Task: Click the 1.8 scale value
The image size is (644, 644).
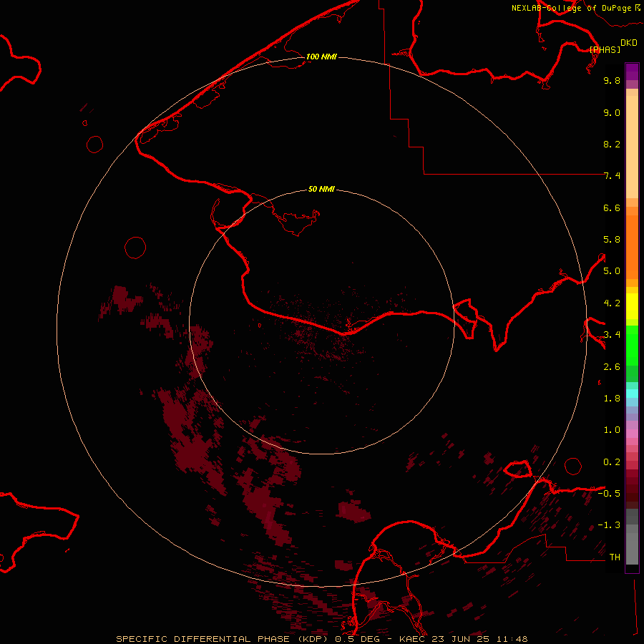Action: pos(612,399)
